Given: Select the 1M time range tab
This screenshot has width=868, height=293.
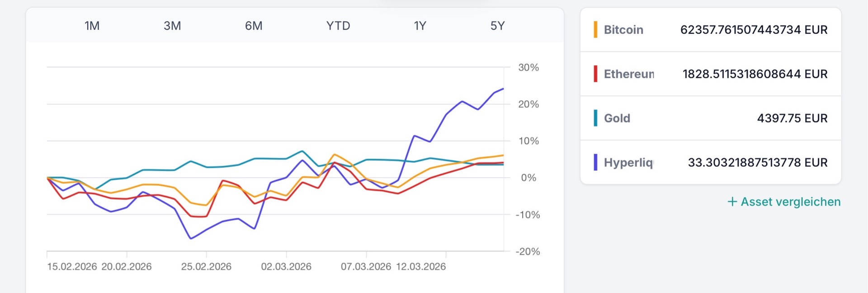Looking at the screenshot, I should pyautogui.click(x=92, y=26).
